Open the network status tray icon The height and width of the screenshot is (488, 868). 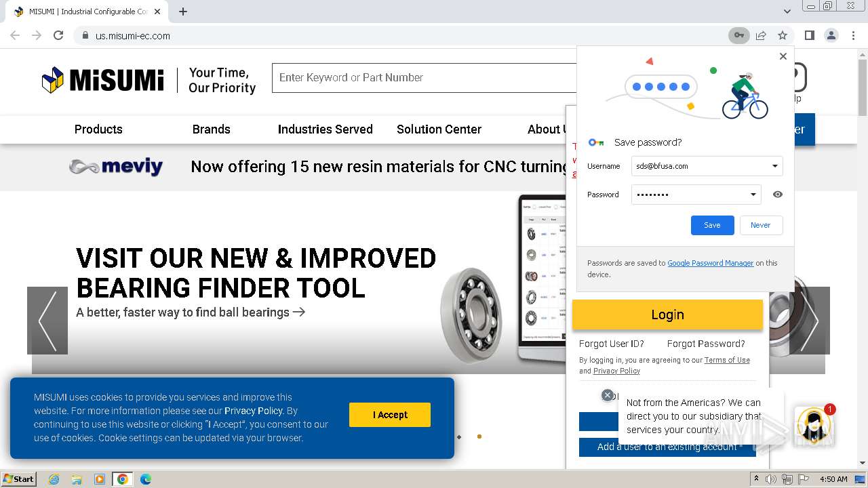point(787,479)
